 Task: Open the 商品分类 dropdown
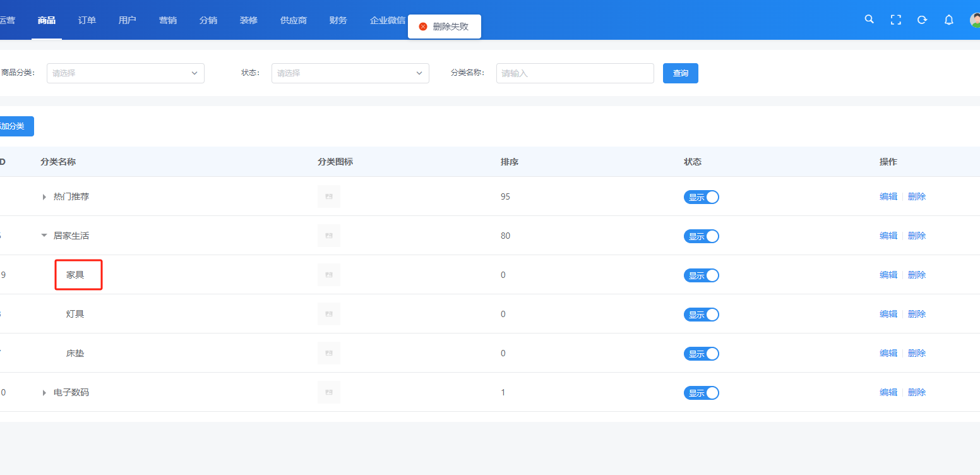[126, 73]
